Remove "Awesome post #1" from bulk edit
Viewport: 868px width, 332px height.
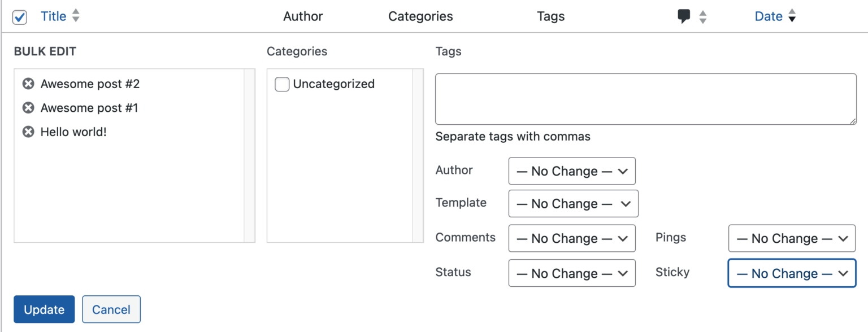pos(28,107)
